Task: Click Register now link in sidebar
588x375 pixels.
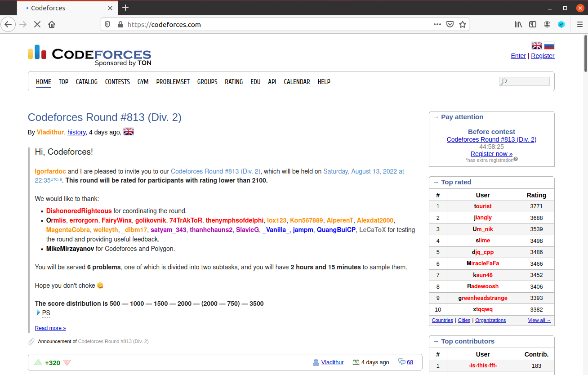Action: [x=491, y=154]
